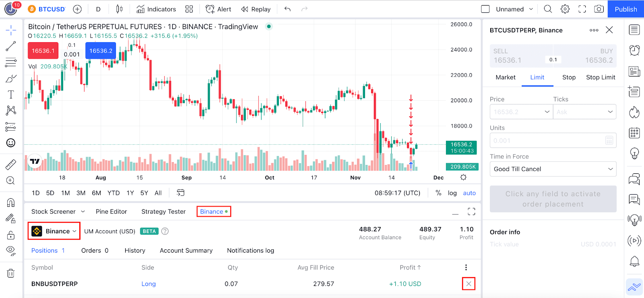Show the UM Account help question icon
Viewport: 644px width, 298px height.
click(165, 231)
